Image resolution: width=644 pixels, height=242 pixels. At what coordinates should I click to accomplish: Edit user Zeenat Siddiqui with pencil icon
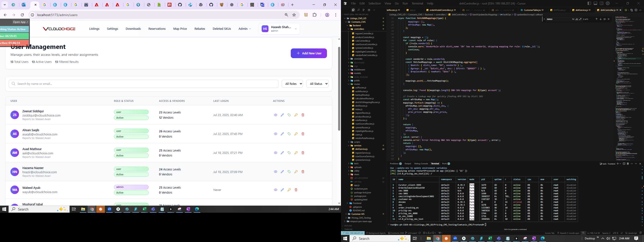point(282,115)
